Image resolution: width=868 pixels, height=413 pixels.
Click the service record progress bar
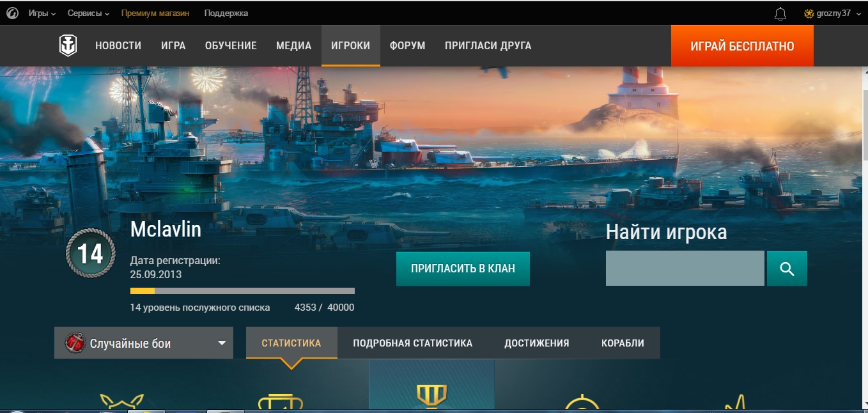pos(242,291)
